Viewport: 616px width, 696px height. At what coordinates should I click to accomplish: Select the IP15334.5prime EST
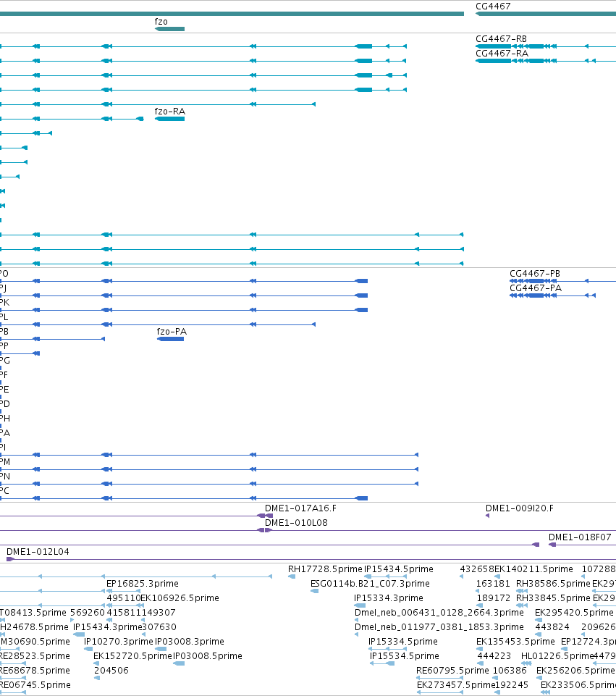pyautogui.click(x=403, y=642)
